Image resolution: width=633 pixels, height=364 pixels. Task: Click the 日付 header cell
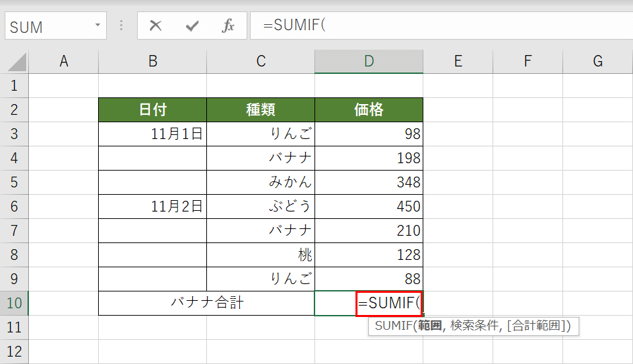(153, 109)
